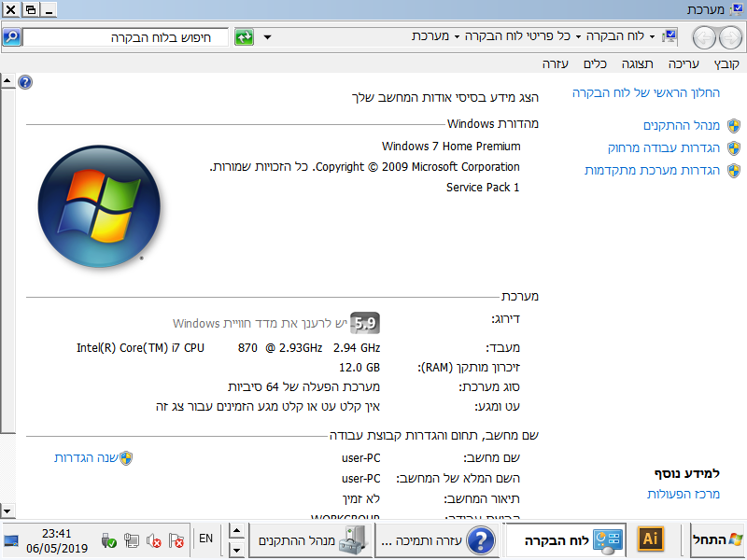Click the scroll up arrow of window scrollbar
The height and width of the screenshot is (560, 747).
pyautogui.click(x=7, y=80)
